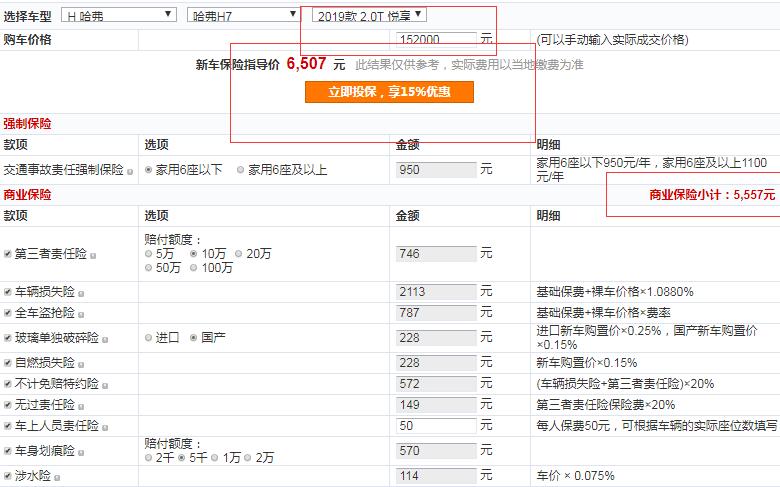Click the 车上人员责任险 amount field showing 50
The height and width of the screenshot is (487, 780).
(x=436, y=426)
